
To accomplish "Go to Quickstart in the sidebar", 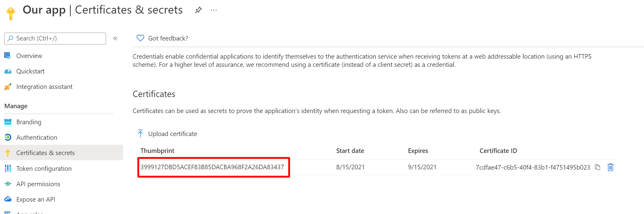I will click(x=30, y=71).
